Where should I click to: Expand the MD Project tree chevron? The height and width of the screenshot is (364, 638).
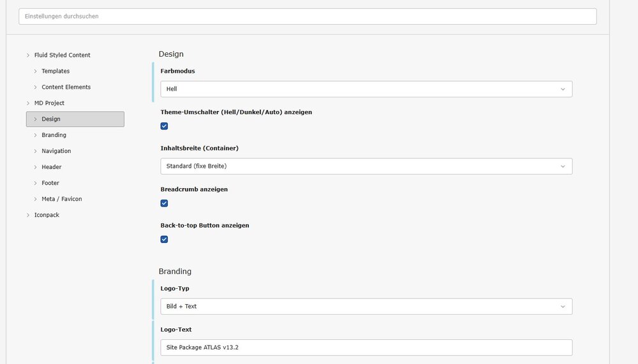click(28, 103)
